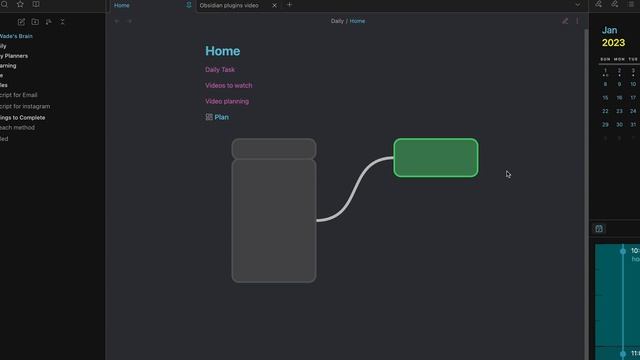Image resolution: width=640 pixels, height=360 pixels.
Task: Expand the Planners folder in sidebar
Action: pyautogui.click(x=14, y=56)
